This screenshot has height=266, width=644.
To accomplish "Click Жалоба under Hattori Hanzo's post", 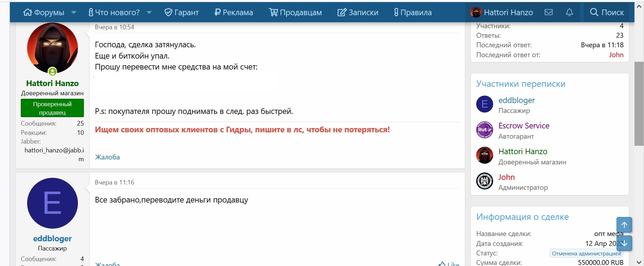I will [x=108, y=157].
